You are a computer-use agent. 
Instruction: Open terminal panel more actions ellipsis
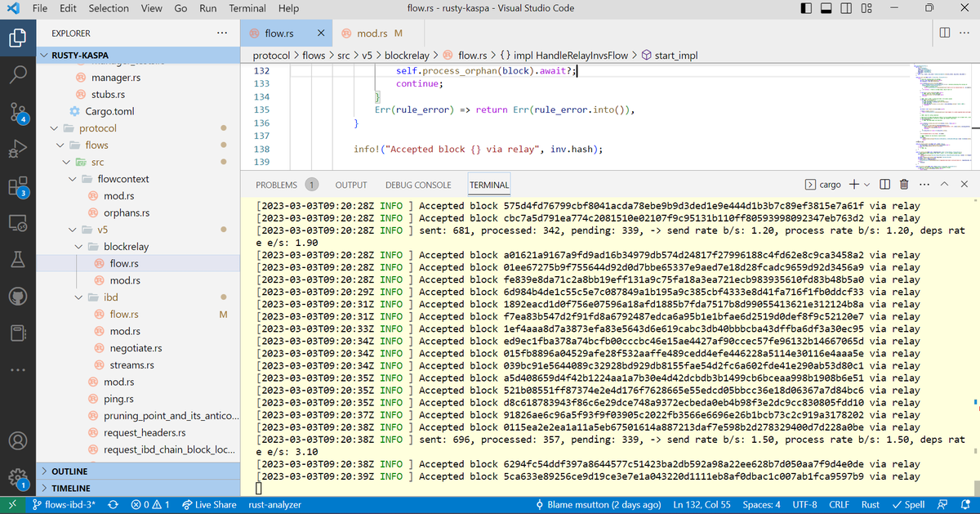[925, 184]
